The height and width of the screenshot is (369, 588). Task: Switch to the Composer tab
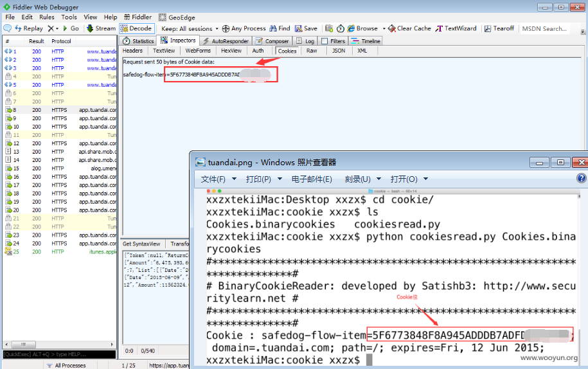[x=272, y=41]
